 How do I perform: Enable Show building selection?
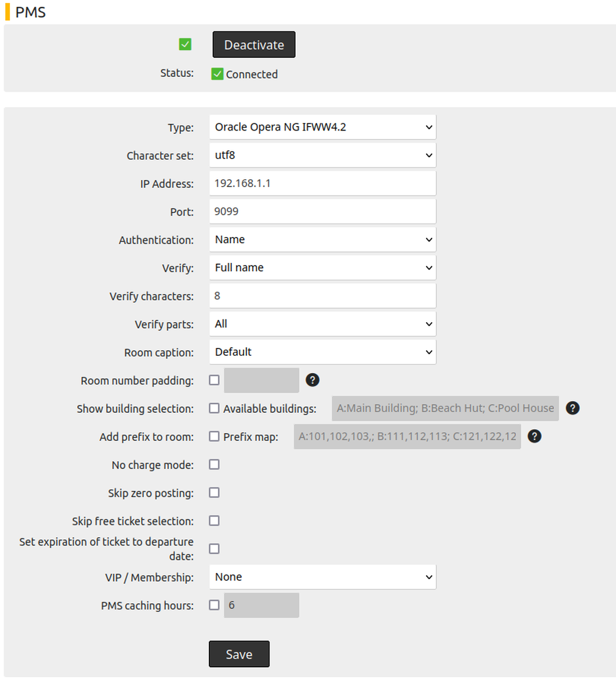point(214,408)
